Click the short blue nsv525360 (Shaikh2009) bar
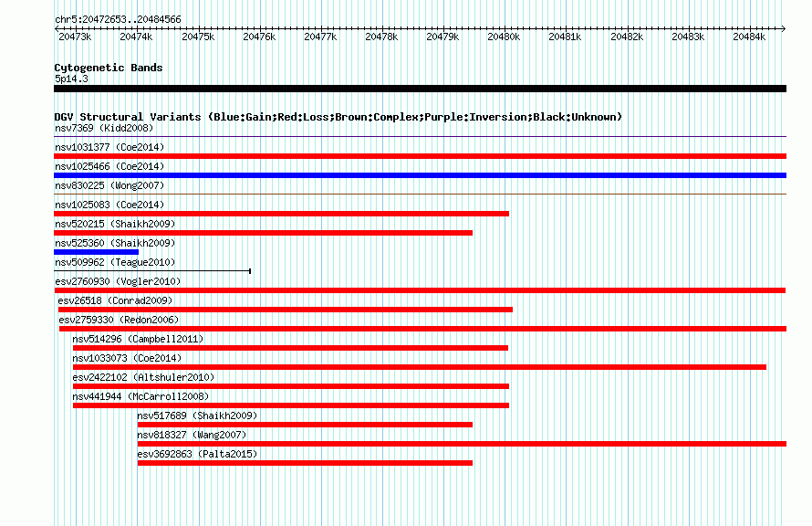812x526 pixels. [x=97, y=252]
